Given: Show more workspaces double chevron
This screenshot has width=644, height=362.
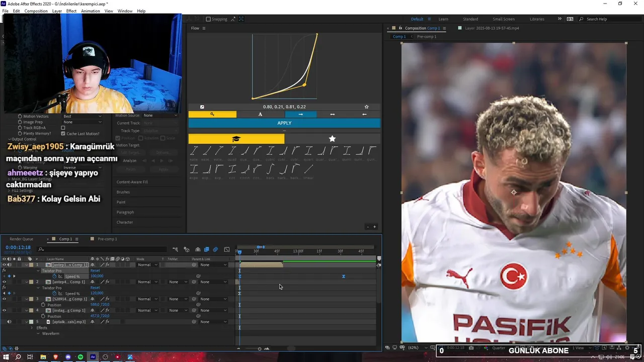Looking at the screenshot, I should (559, 19).
